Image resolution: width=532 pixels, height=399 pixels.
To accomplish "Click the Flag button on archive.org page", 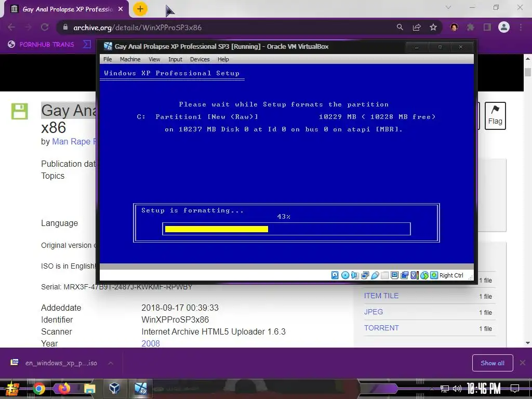I will pos(495,116).
